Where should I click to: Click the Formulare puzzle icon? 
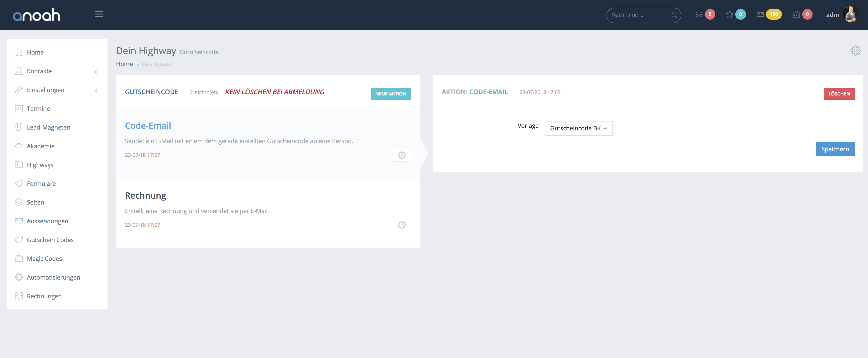point(19,183)
